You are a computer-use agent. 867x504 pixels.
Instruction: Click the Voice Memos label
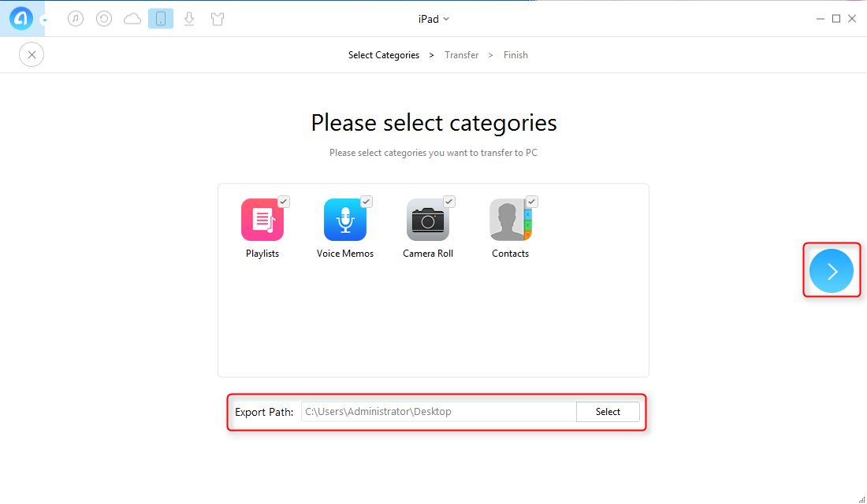click(345, 254)
